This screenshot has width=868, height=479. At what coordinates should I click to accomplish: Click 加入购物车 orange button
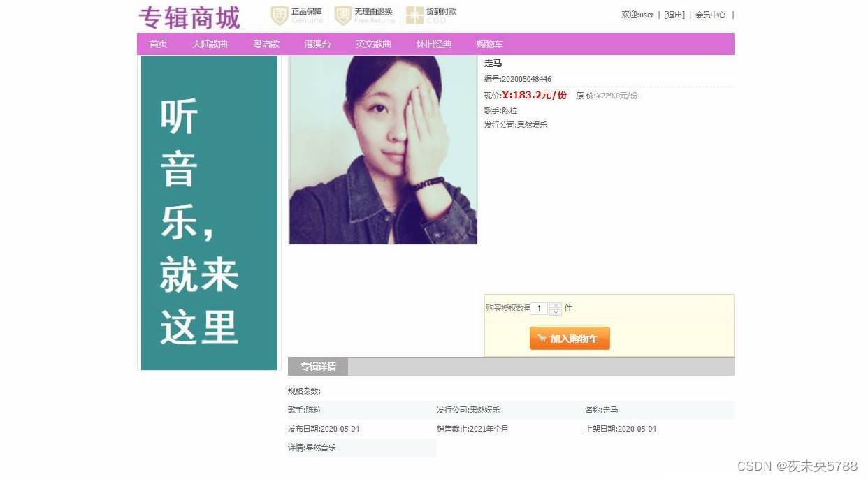click(x=570, y=339)
